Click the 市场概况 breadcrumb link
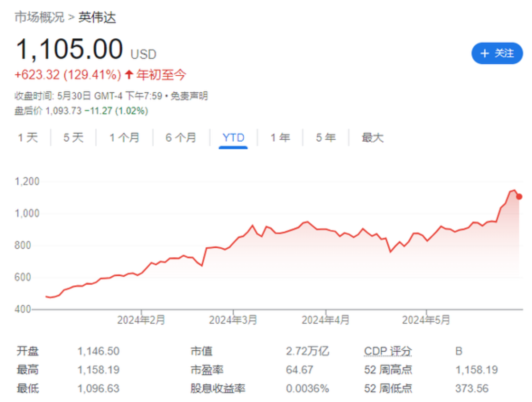This screenshot has height=402, width=532. (39, 17)
